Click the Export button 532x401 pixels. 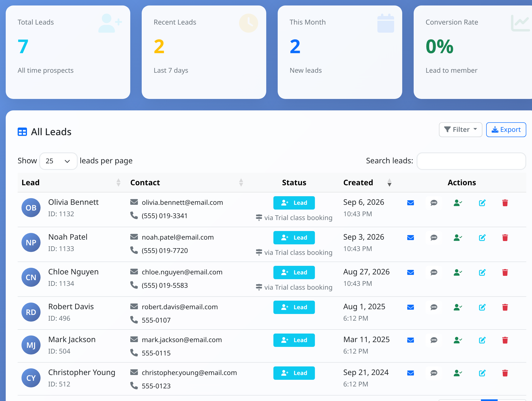(x=506, y=130)
